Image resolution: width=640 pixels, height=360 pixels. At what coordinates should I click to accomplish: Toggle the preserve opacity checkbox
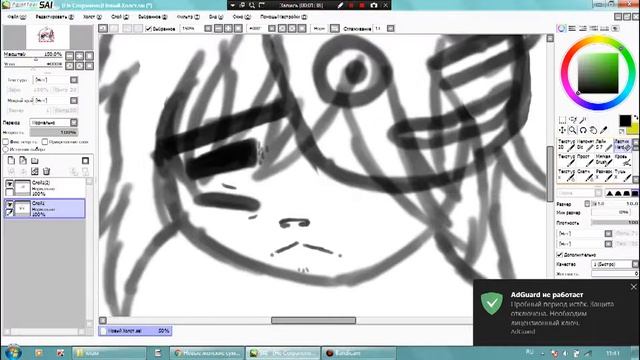tap(6, 142)
